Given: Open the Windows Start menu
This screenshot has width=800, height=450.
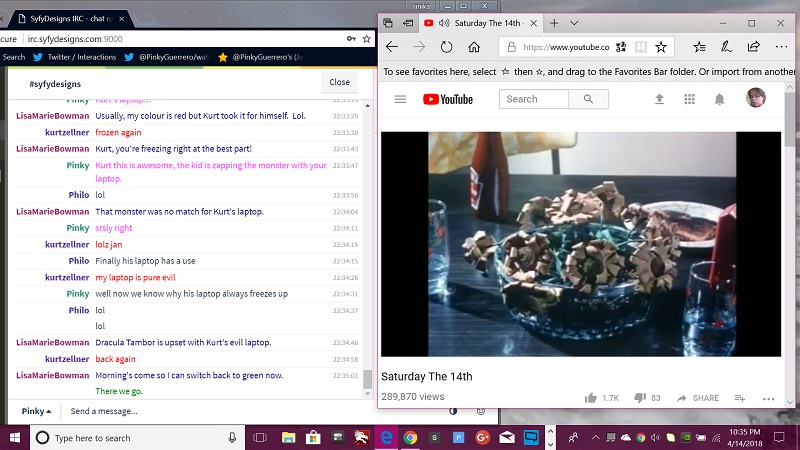Looking at the screenshot, I should tap(14, 438).
